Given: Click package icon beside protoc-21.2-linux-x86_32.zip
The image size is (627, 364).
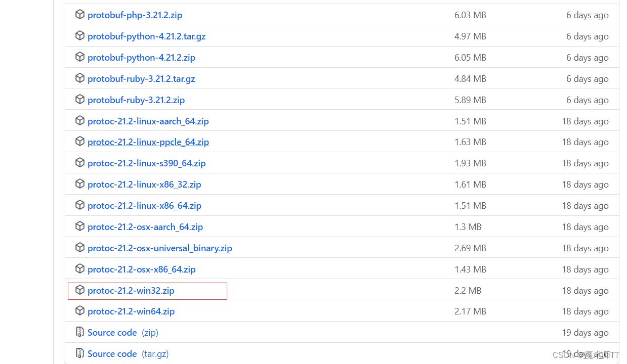Looking at the screenshot, I should 79,184.
